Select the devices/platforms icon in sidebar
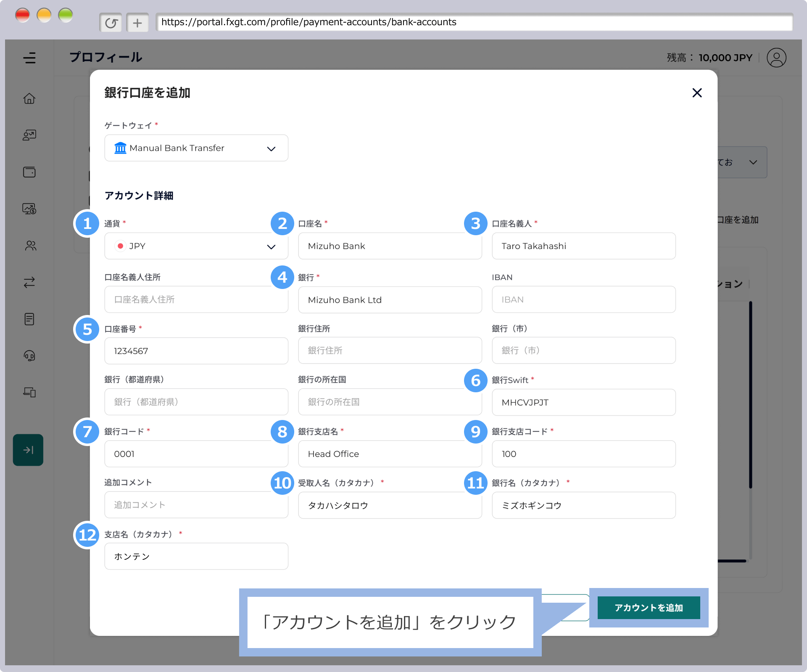Image resolution: width=807 pixels, height=672 pixels. tap(29, 392)
